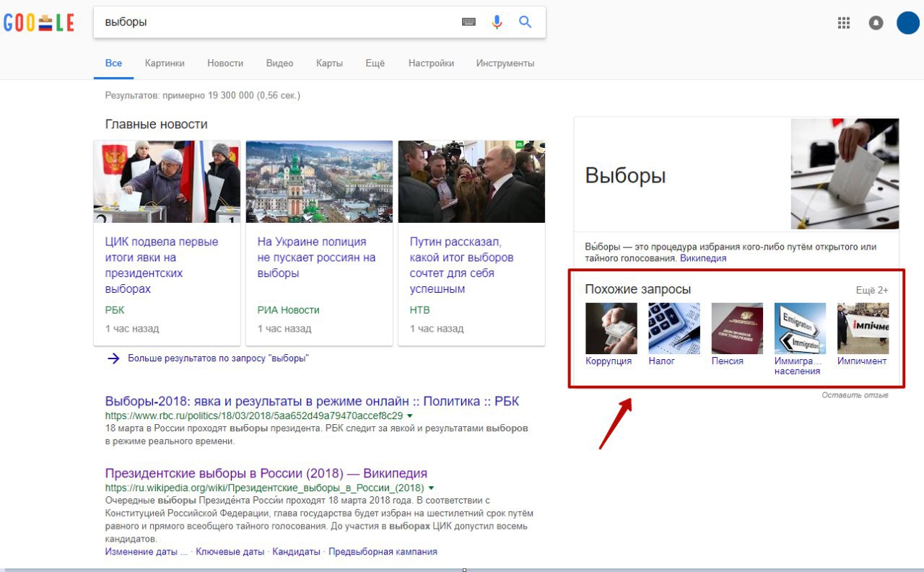The width and height of the screenshot is (924, 572).
Task: Open the blue account avatar
Action: [908, 22]
